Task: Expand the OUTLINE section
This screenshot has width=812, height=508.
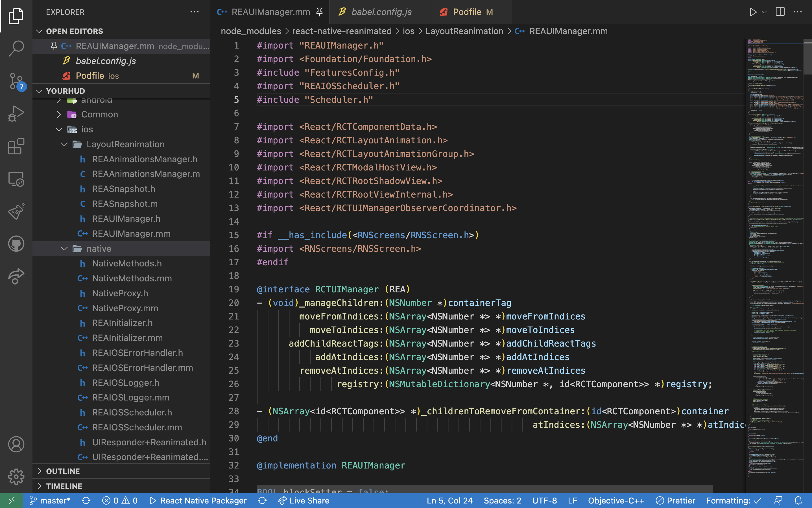Action: [x=121, y=471]
